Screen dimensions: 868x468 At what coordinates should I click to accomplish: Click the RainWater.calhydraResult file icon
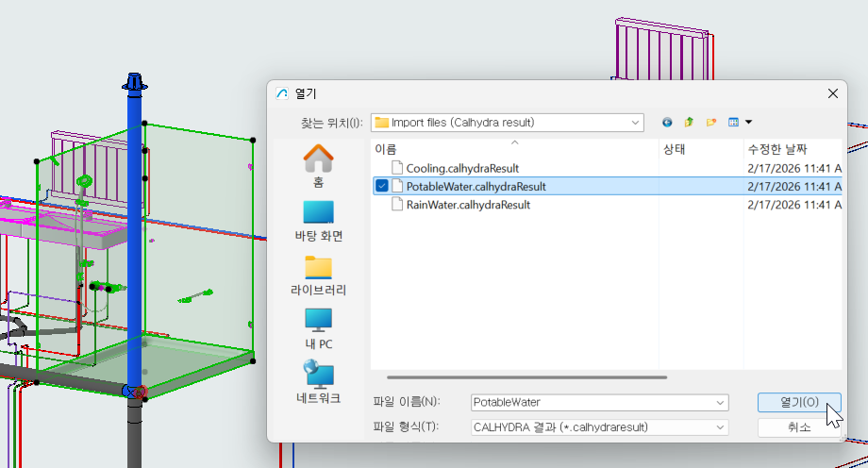(397, 205)
